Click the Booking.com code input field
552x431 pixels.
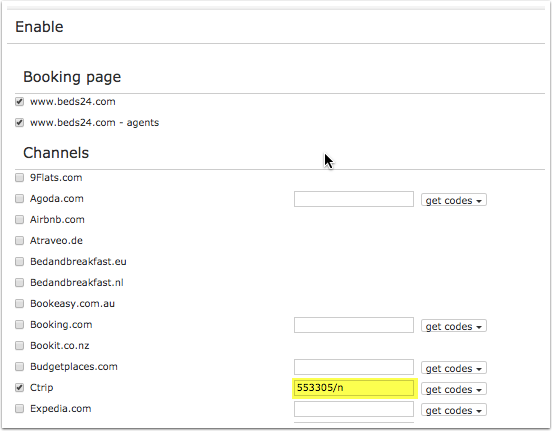click(x=354, y=325)
